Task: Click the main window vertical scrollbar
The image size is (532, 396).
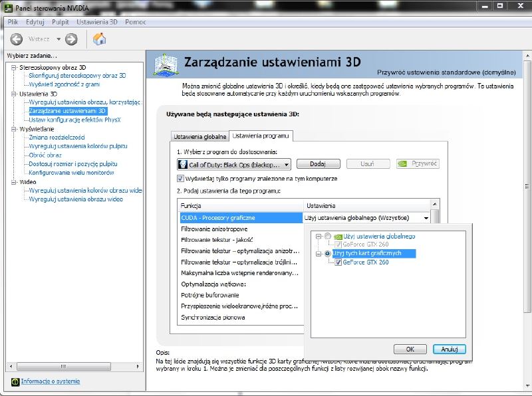Action: [527, 187]
